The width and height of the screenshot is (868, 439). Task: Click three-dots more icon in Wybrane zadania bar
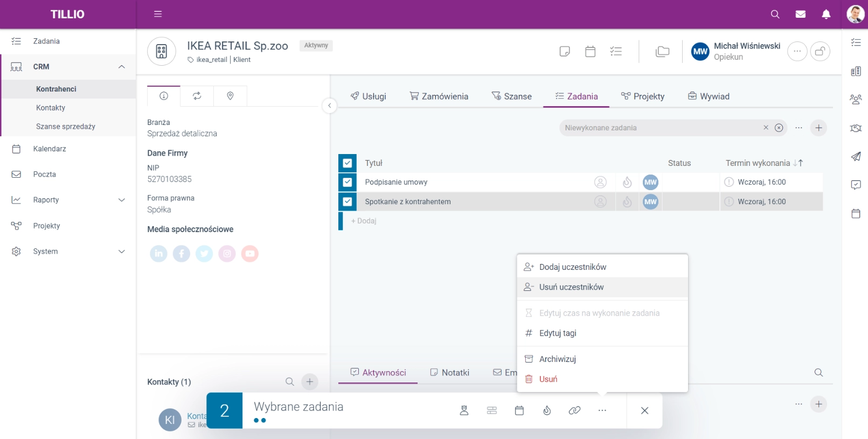(x=602, y=410)
